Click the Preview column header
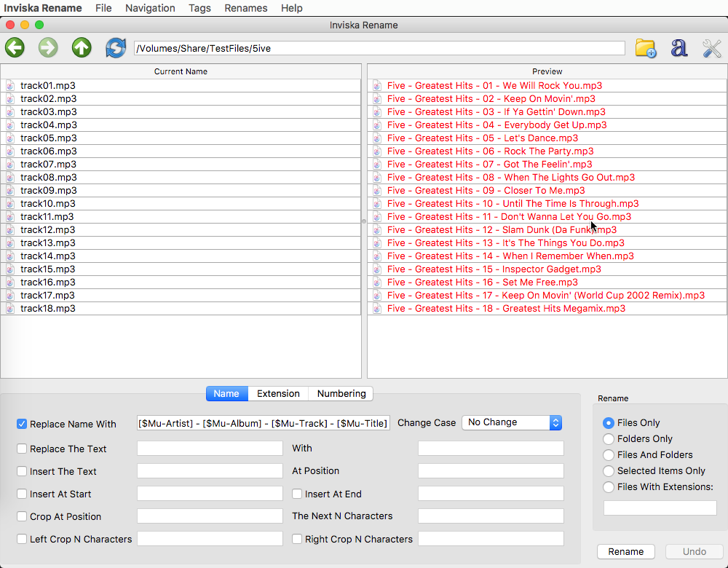The image size is (728, 568). coord(547,71)
